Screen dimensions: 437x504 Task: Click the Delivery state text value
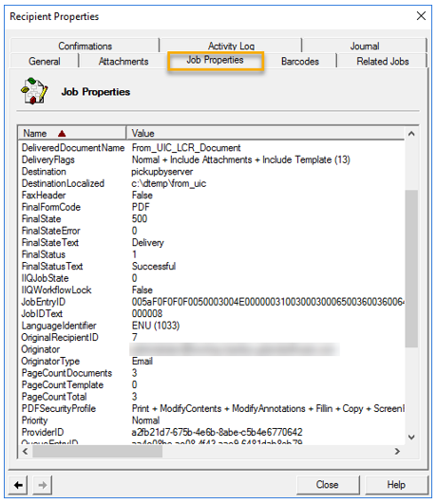[147, 243]
